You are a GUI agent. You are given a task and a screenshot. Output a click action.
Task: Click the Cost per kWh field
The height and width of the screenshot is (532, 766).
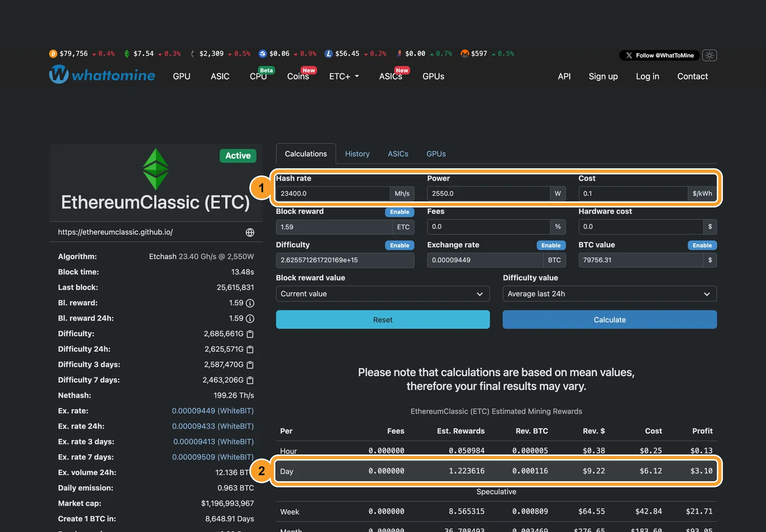coord(633,193)
